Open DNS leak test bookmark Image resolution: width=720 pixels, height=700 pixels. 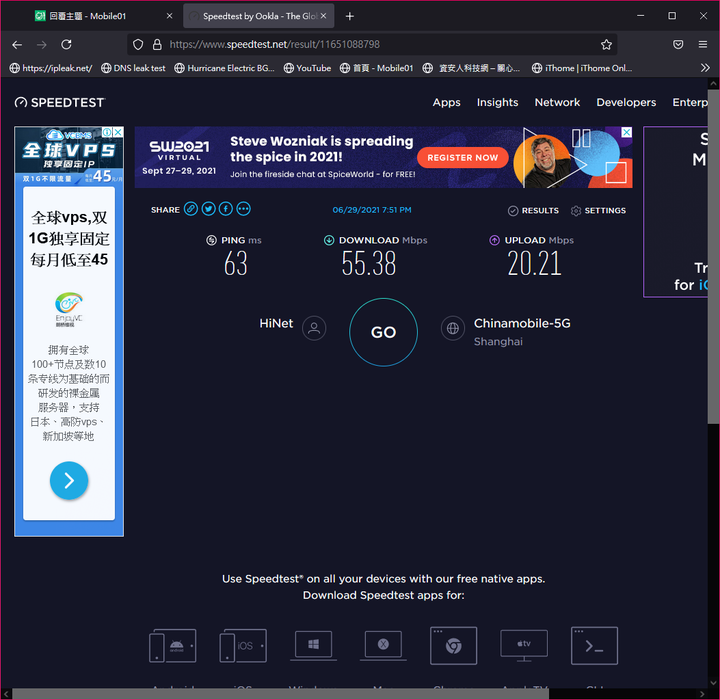coord(133,68)
